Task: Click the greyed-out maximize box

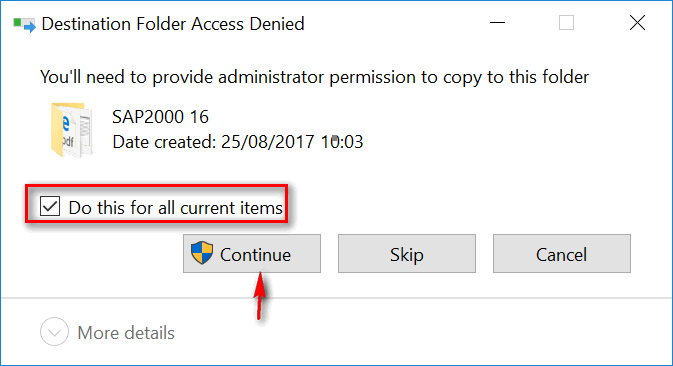Action: [x=566, y=23]
